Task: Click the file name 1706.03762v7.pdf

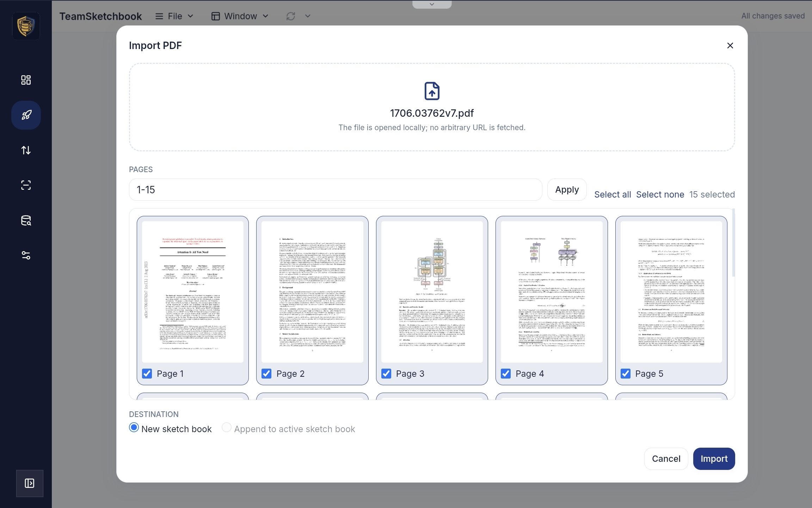Action: point(432,113)
